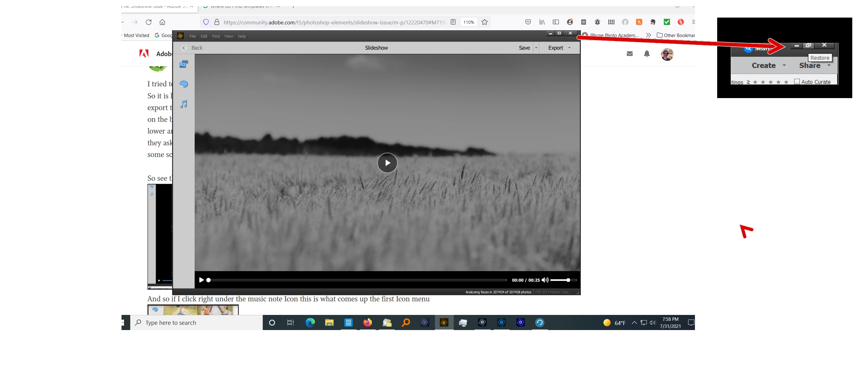868x376 pixels.
Task: Open the File menu in Elements Organizer
Action: click(x=192, y=36)
